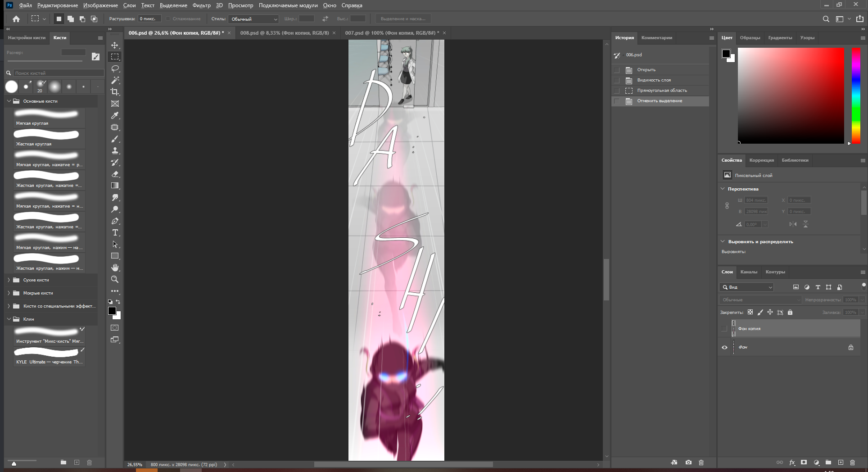Expand the Мокрые кисти brush folder
The image size is (868, 472).
pos(9,293)
